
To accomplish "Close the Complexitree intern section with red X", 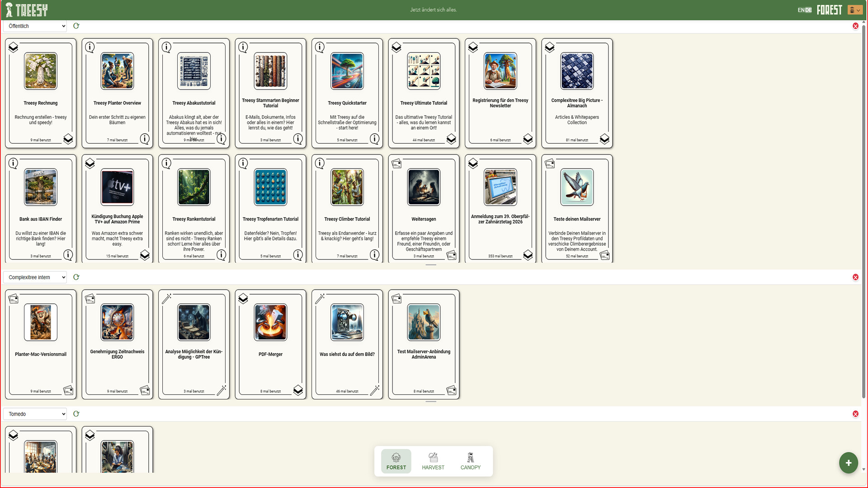I will pyautogui.click(x=855, y=277).
